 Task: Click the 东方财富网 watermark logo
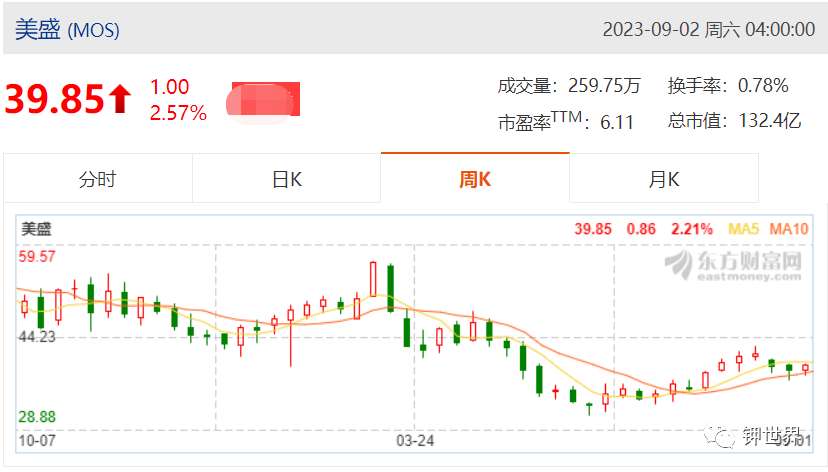coord(733,266)
